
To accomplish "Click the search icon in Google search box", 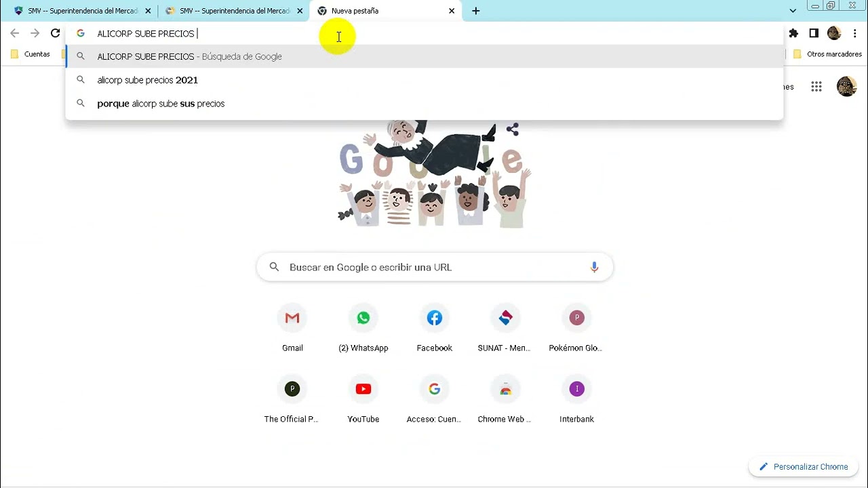I will (x=274, y=267).
